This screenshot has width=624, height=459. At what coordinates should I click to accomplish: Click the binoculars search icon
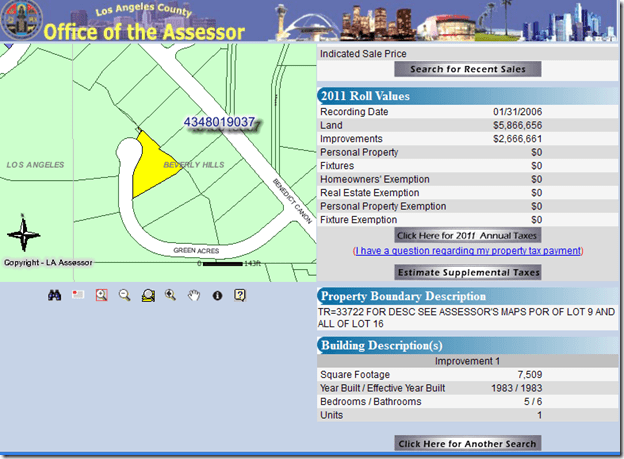pyautogui.click(x=56, y=295)
